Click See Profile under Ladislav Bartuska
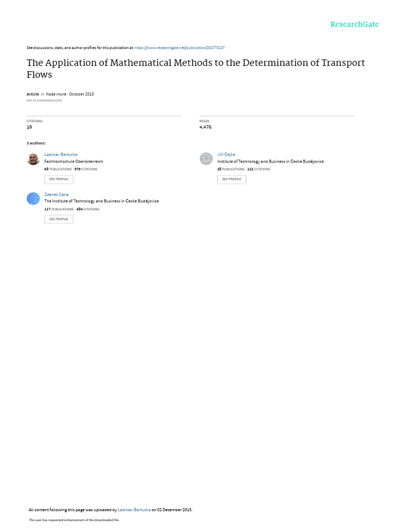Image resolution: width=399 pixels, height=532 pixels. point(59,179)
